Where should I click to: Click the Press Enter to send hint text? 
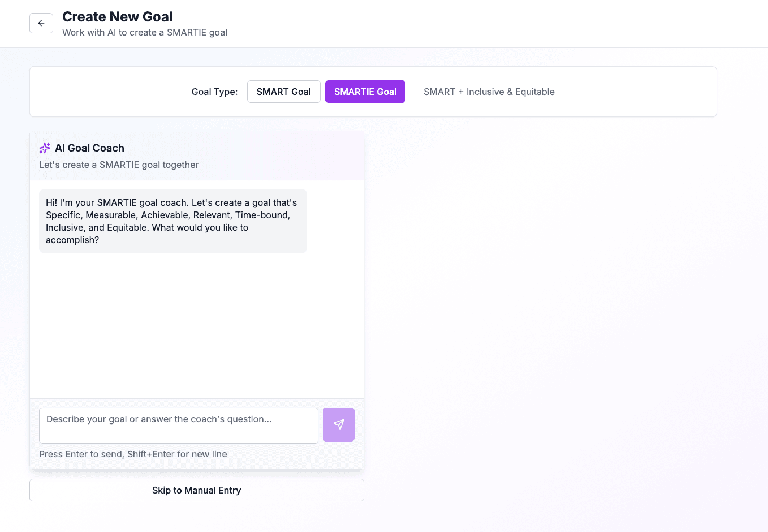(x=132, y=454)
